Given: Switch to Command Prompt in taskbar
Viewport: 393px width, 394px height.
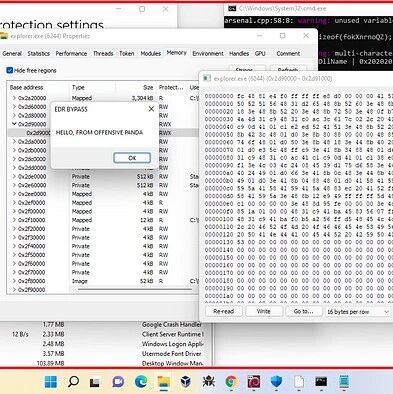Looking at the screenshot, I should tap(321, 382).
